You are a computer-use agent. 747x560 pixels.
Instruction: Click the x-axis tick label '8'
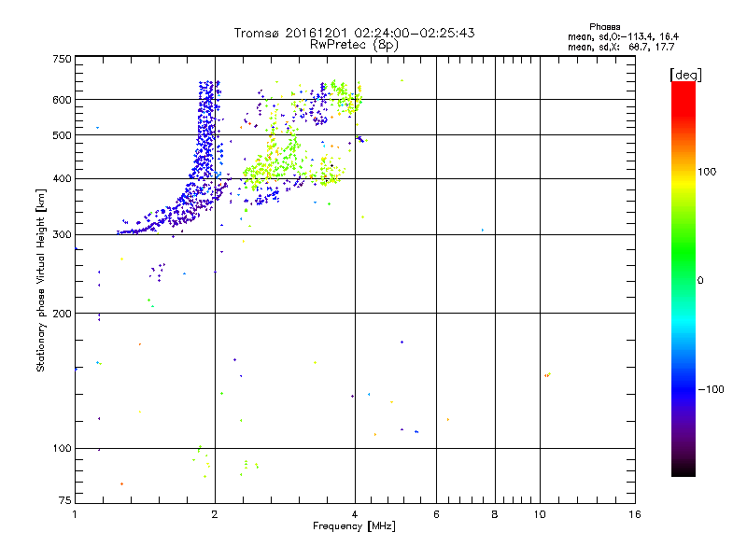[495, 514]
